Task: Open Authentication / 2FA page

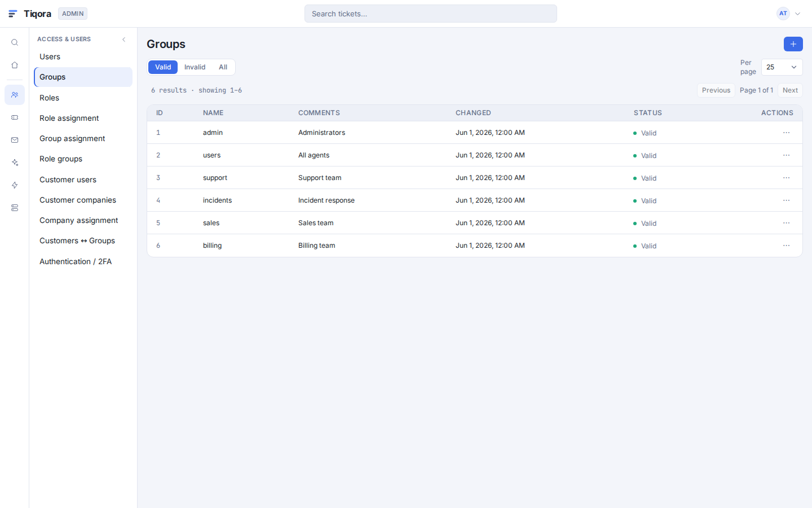Action: [83, 261]
